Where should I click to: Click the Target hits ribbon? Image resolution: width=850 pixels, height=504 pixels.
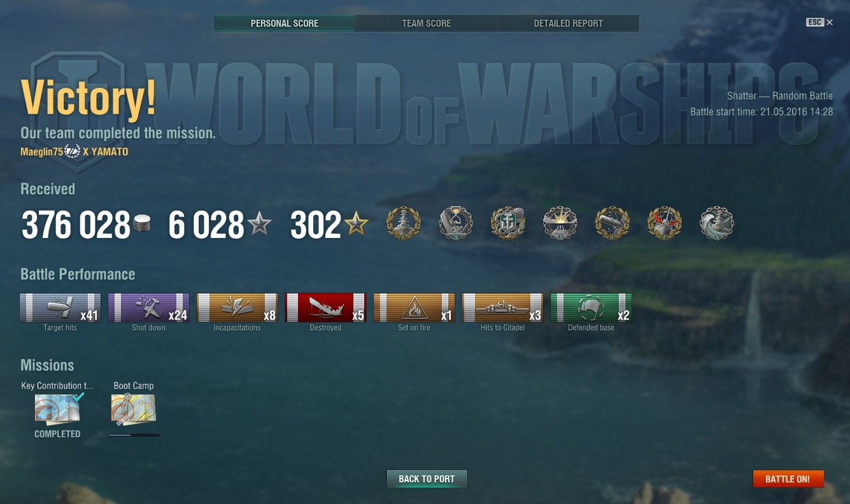tap(60, 308)
